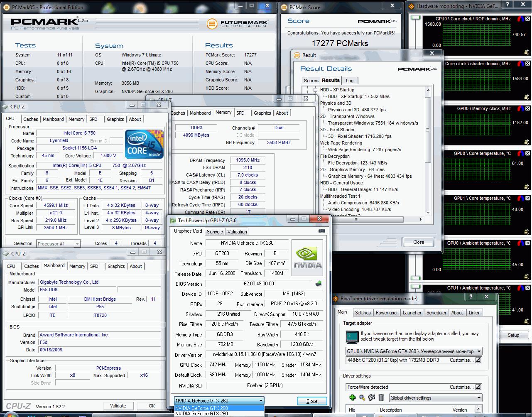
Task: Click OK button in CPU-Z
Action: (x=152, y=406)
